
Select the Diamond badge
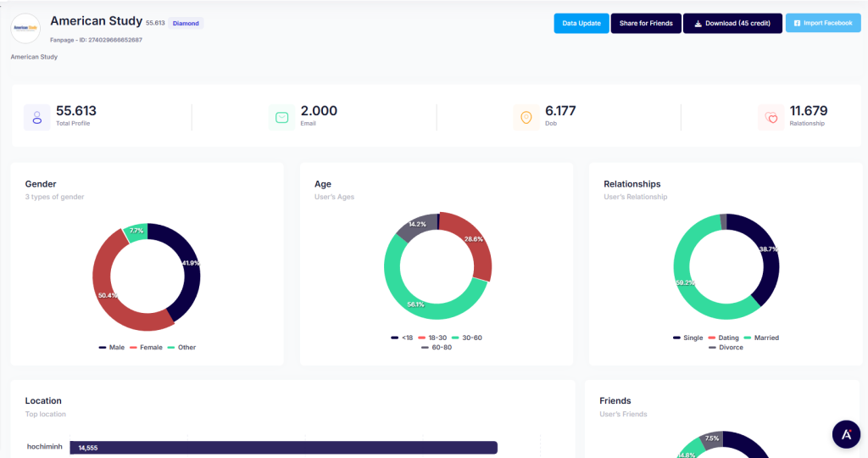[x=186, y=23]
